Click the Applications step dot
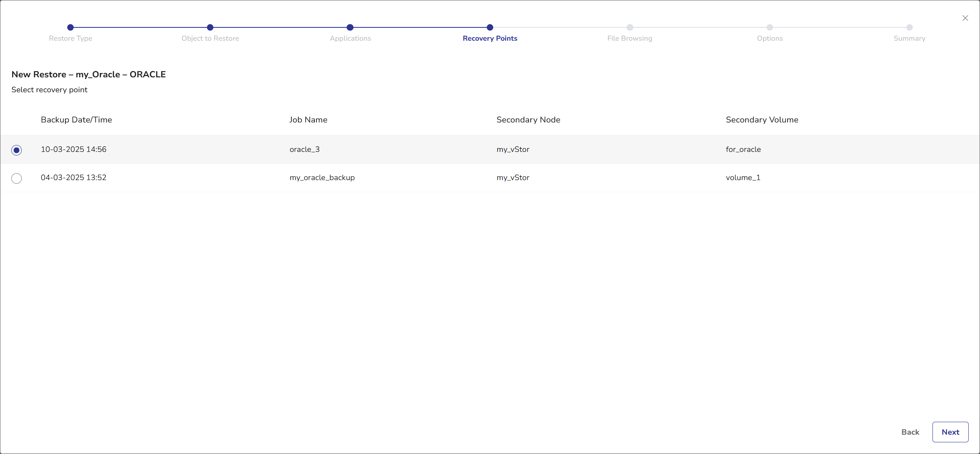 point(350,27)
